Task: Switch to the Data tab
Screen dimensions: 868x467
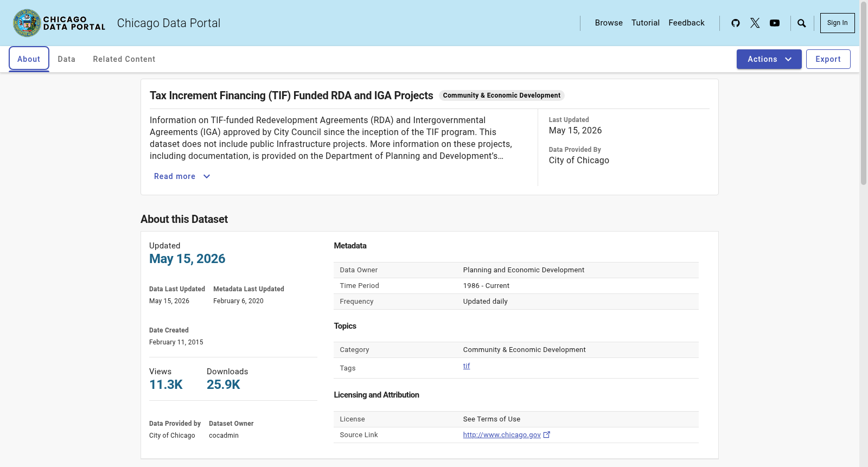Action: pos(67,59)
